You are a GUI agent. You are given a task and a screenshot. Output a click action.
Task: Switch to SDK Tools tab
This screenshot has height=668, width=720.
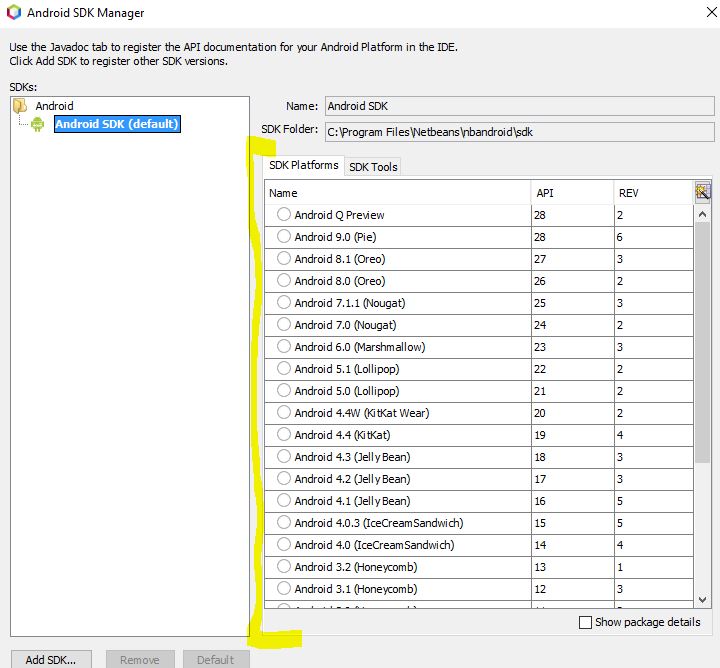click(373, 167)
